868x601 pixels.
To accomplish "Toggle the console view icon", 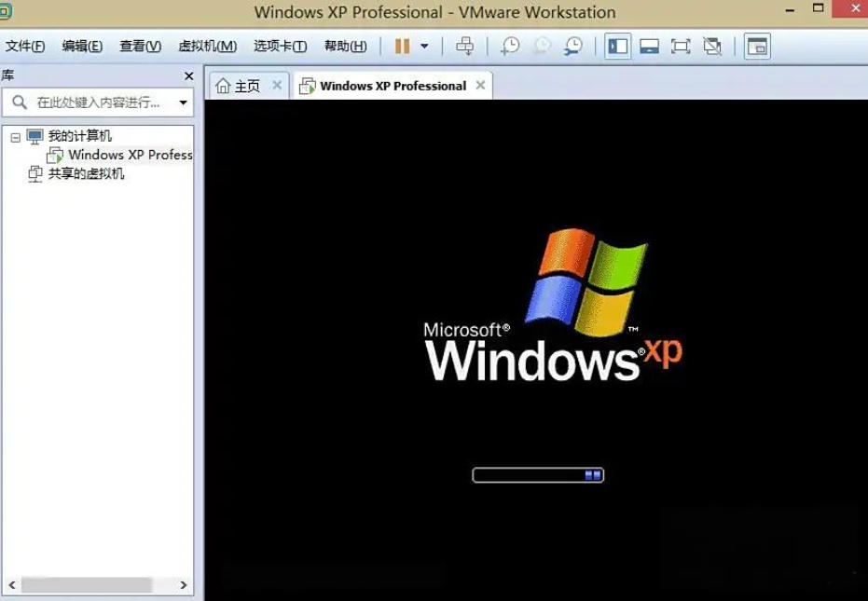I will coord(757,46).
